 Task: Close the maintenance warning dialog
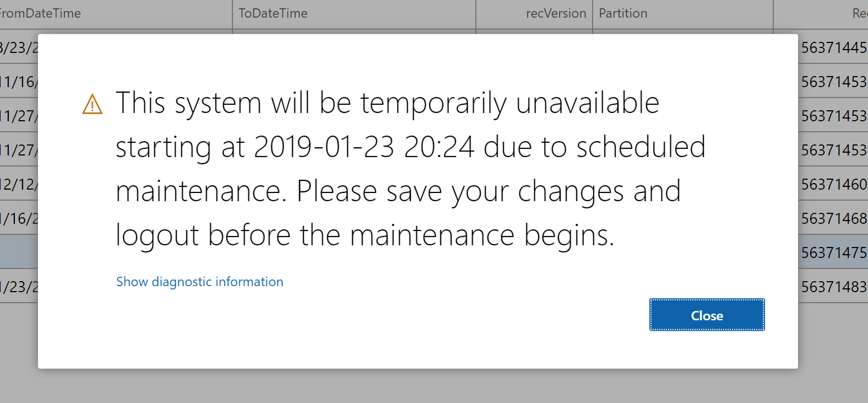707,315
